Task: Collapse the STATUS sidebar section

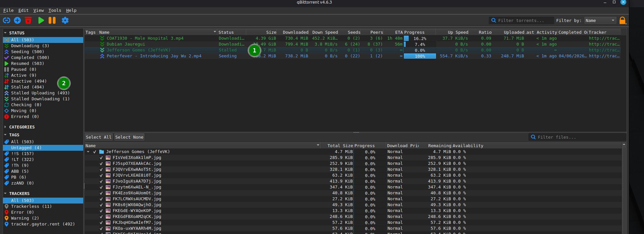Action: click(5, 33)
